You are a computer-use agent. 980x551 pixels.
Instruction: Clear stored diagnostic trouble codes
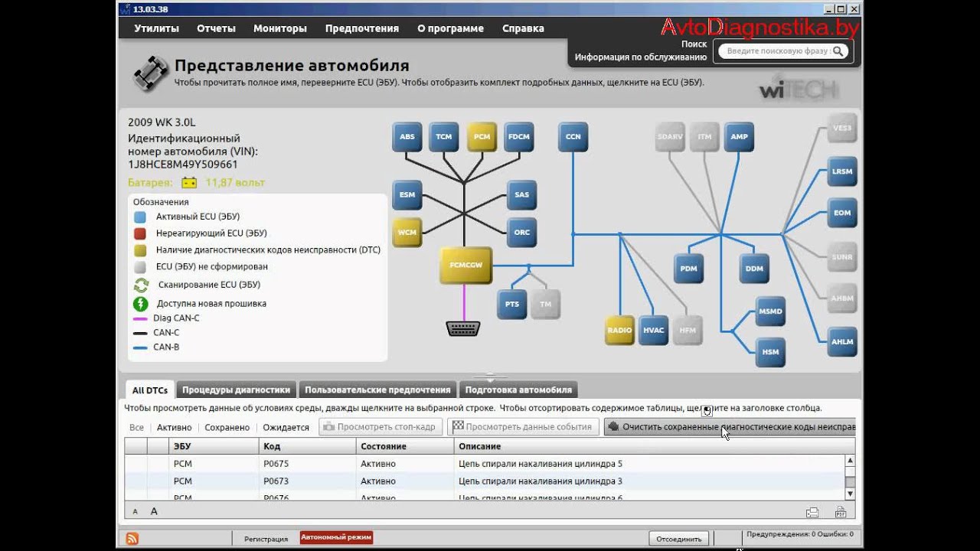click(730, 427)
